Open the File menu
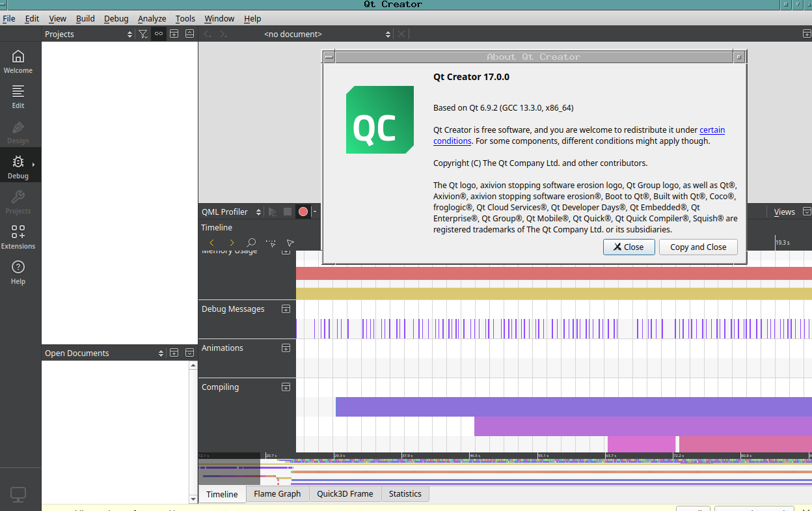Screen dimensions: 812x511 (x=9, y=18)
